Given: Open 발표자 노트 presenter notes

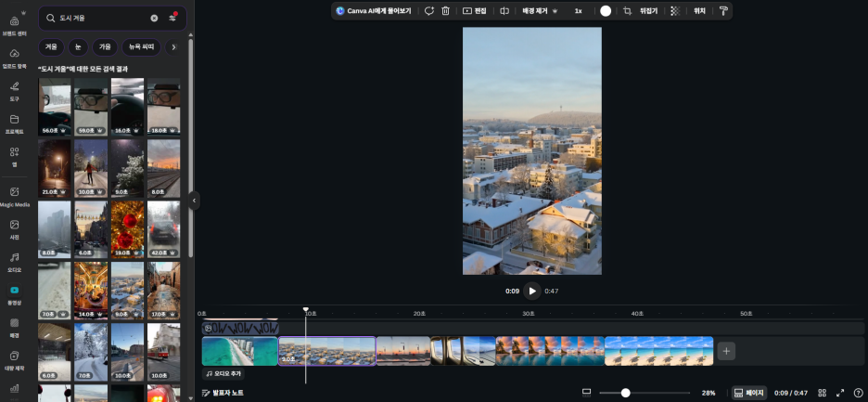Looking at the screenshot, I should click(223, 393).
